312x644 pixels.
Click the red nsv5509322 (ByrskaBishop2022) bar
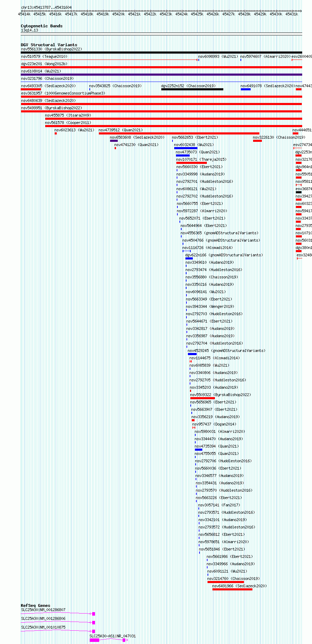pos(203,398)
